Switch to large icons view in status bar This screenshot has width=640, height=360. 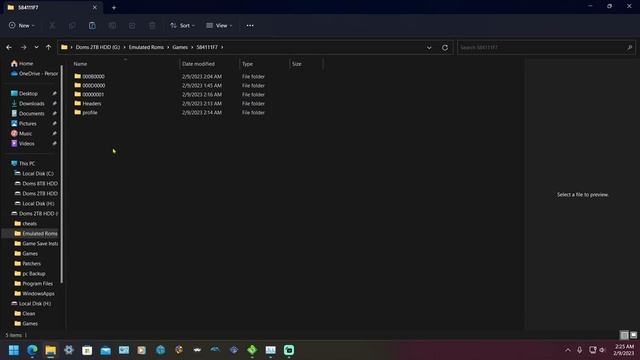pyautogui.click(x=633, y=335)
